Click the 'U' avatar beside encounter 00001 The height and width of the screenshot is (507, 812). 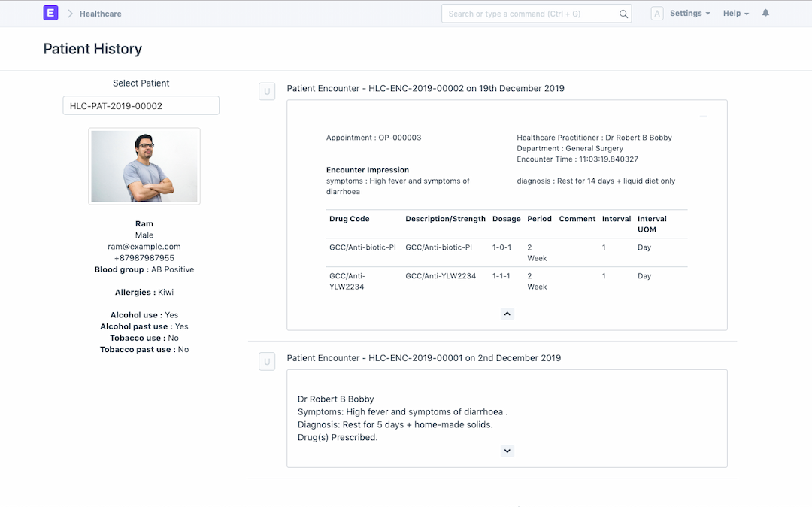coord(266,361)
